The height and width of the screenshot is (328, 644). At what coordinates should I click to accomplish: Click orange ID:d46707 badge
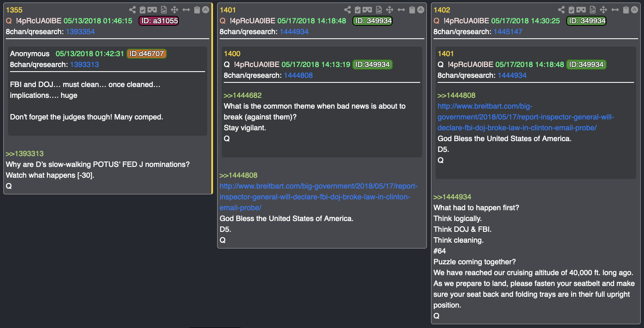click(x=146, y=54)
